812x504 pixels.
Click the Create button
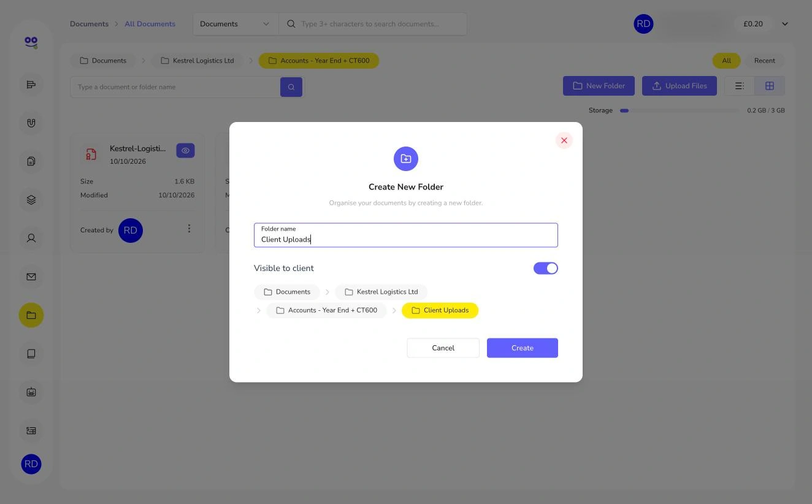tap(523, 348)
